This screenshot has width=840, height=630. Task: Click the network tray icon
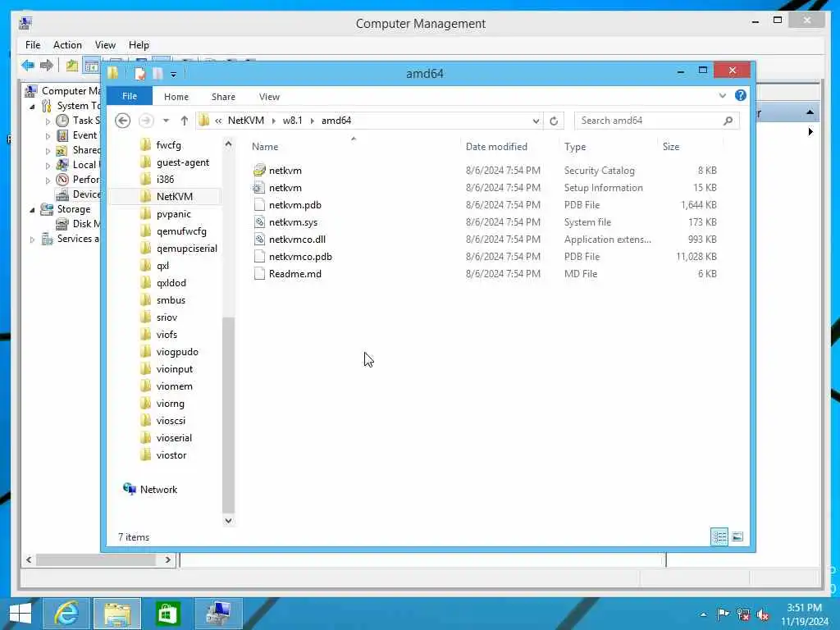[x=742, y=614]
